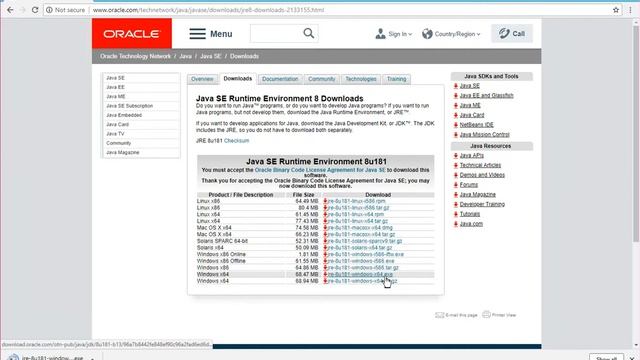Download jre-8u181-windows-i586-iftw.exe online installer
640x360 pixels.
pyautogui.click(x=366, y=254)
